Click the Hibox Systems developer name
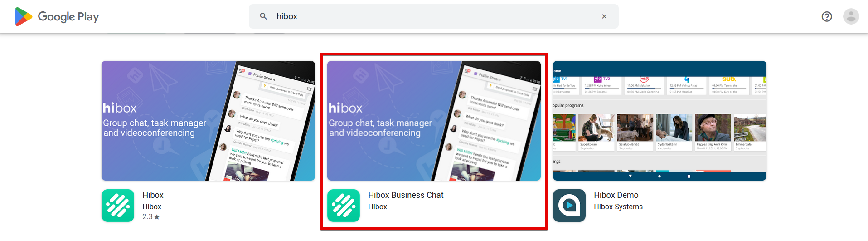This screenshot has width=868, height=241. (x=618, y=207)
